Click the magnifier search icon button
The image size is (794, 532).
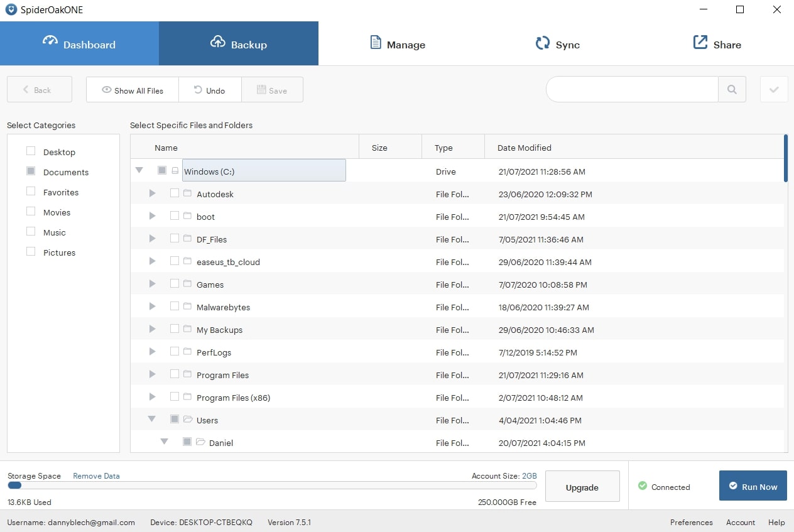click(732, 90)
